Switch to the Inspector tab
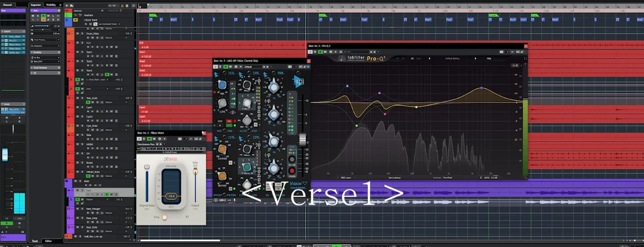Screen dimensions: 644x247 pos(36,4)
